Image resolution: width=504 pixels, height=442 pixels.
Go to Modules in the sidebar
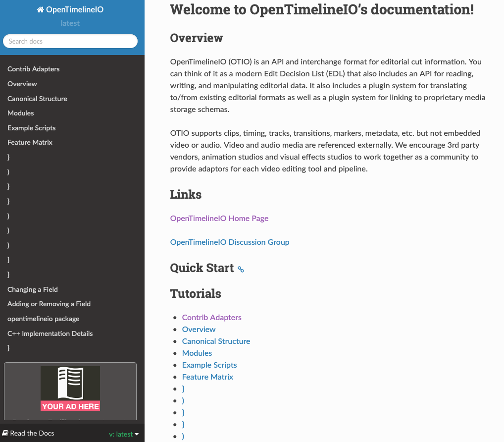(x=21, y=113)
